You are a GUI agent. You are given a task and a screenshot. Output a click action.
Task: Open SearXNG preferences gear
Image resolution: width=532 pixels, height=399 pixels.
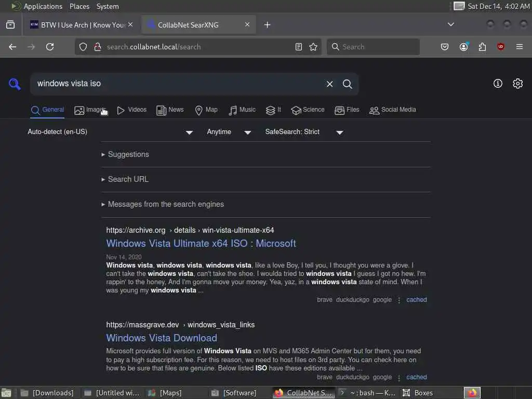pos(517,84)
